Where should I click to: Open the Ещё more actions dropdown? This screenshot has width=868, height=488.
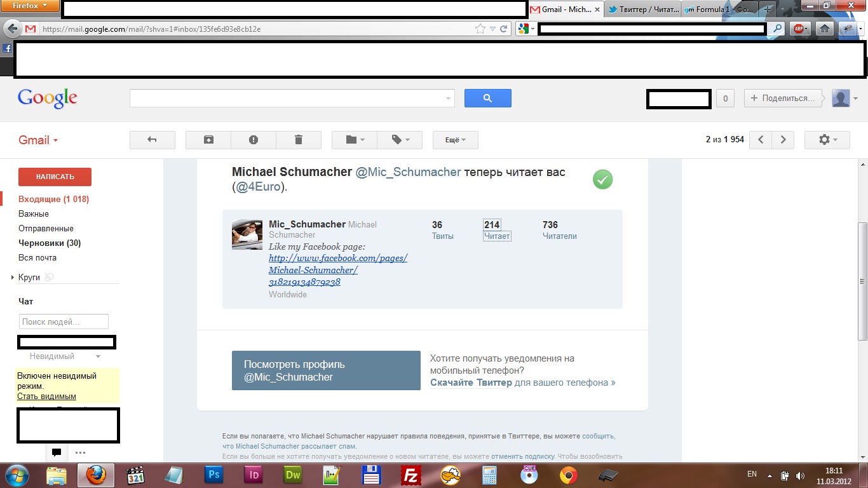[x=455, y=140]
